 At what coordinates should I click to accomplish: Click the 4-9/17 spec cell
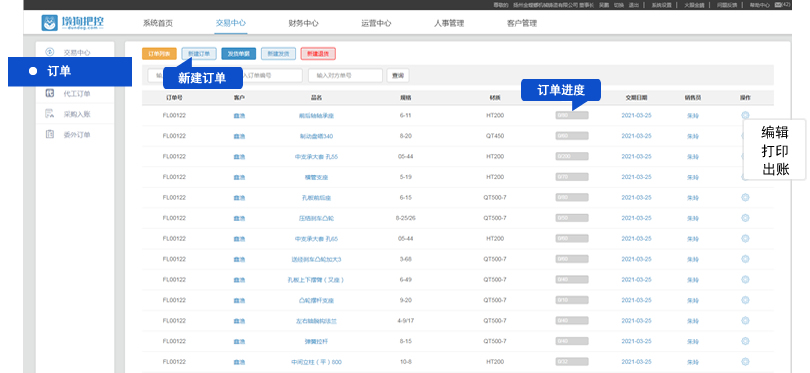tap(406, 321)
